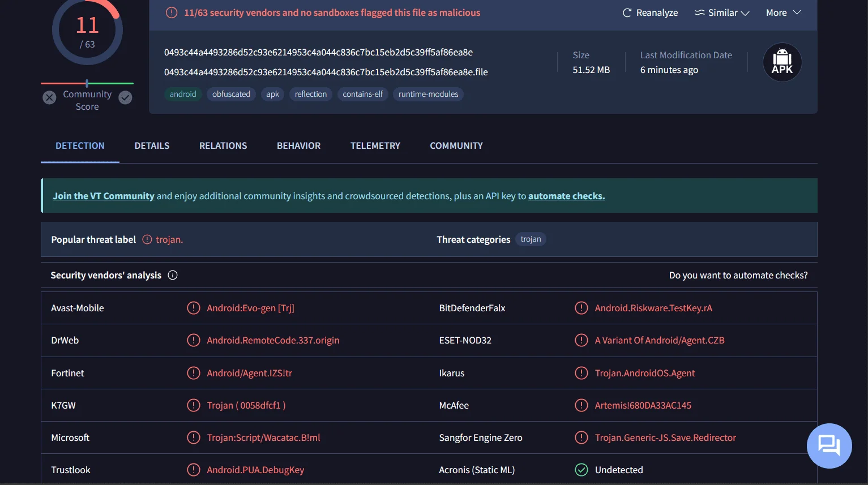Image resolution: width=868 pixels, height=485 pixels.
Task: Click Android/Agent.IZS!tr detection name
Action: 249,373
